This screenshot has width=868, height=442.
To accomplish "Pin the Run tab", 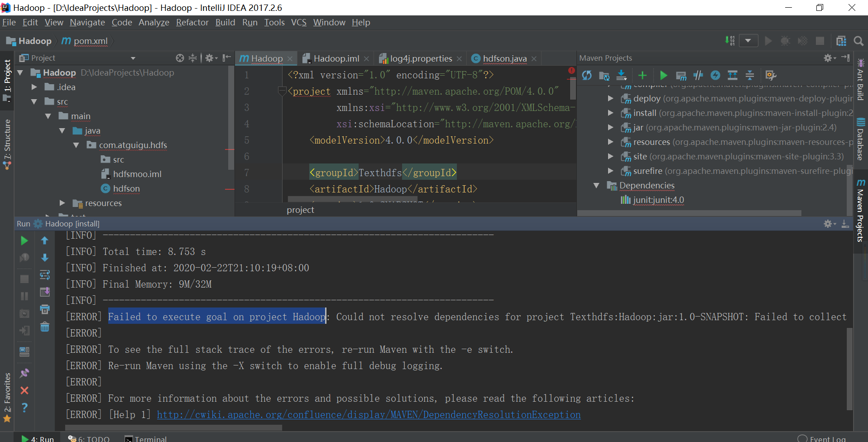I will click(24, 373).
